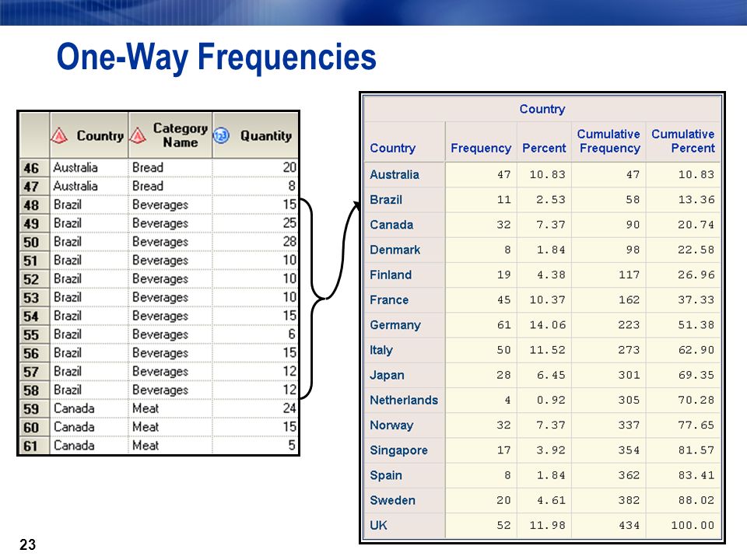747x560 pixels.
Task: Select the Quantity column header
Action: click(x=255, y=135)
